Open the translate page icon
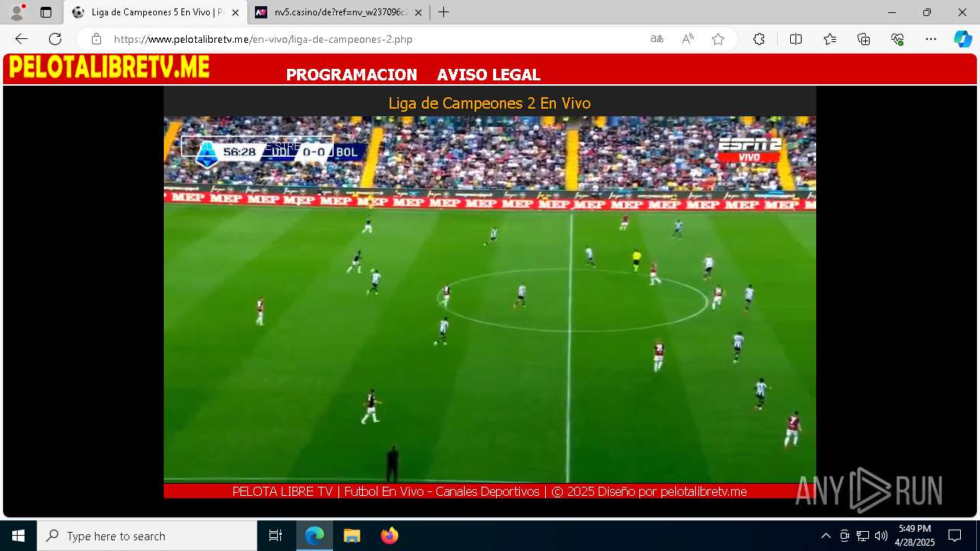This screenshot has width=980, height=551. click(x=657, y=39)
